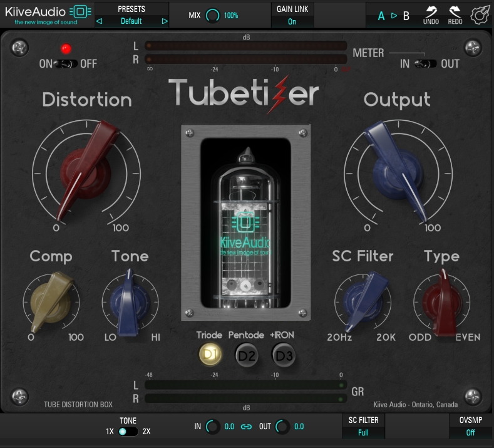Click the red Type knob
The image size is (494, 448).
441,302
